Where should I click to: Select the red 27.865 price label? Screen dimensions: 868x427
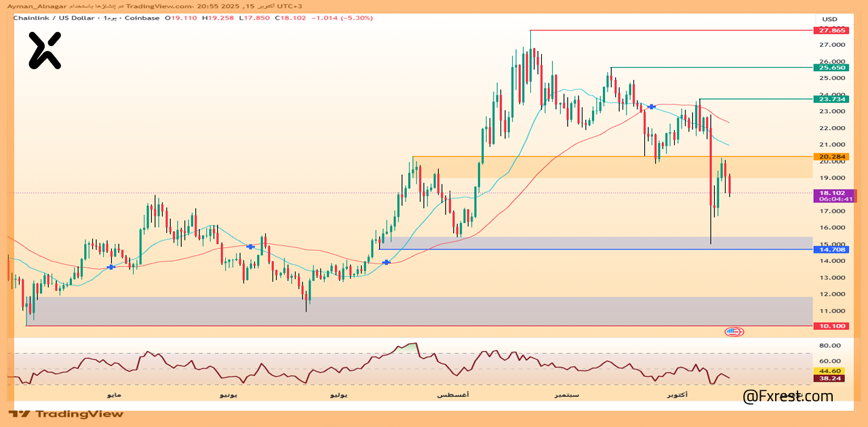pyautogui.click(x=831, y=30)
